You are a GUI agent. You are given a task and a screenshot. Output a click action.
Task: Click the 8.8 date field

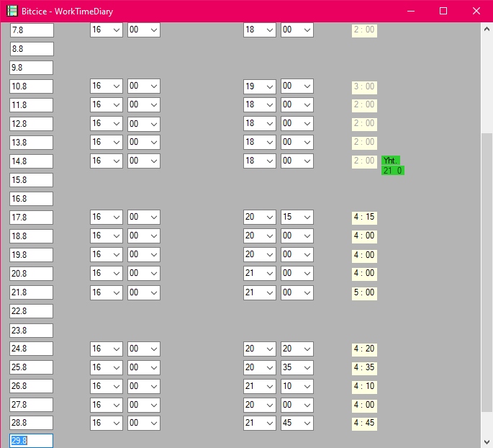(x=32, y=49)
